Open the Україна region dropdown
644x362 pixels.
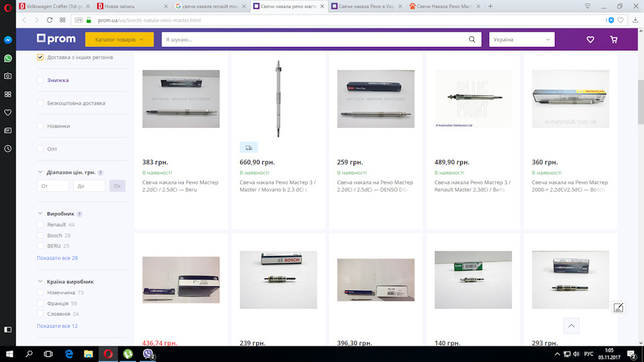pyautogui.click(x=522, y=40)
